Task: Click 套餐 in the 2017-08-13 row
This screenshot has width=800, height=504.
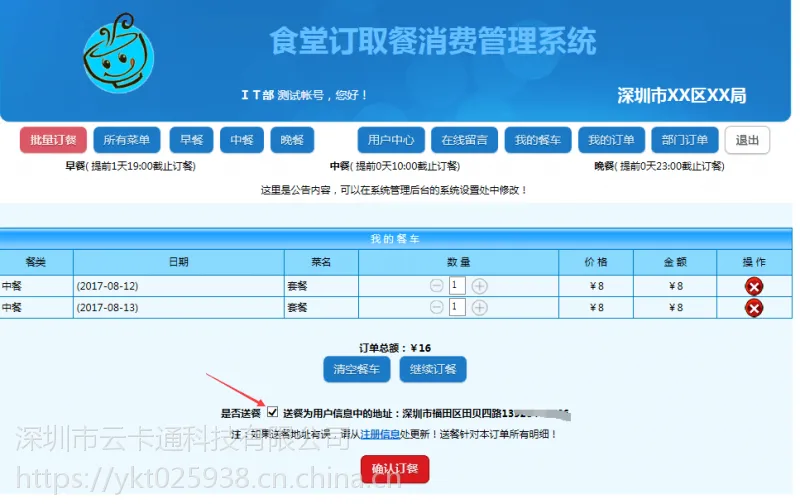Action: (297, 308)
